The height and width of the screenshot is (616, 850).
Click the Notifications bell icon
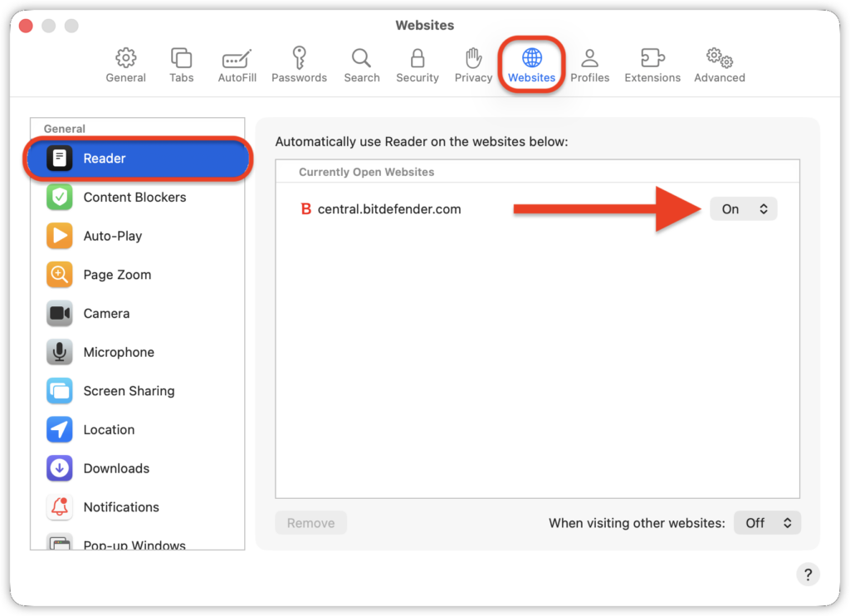60,507
